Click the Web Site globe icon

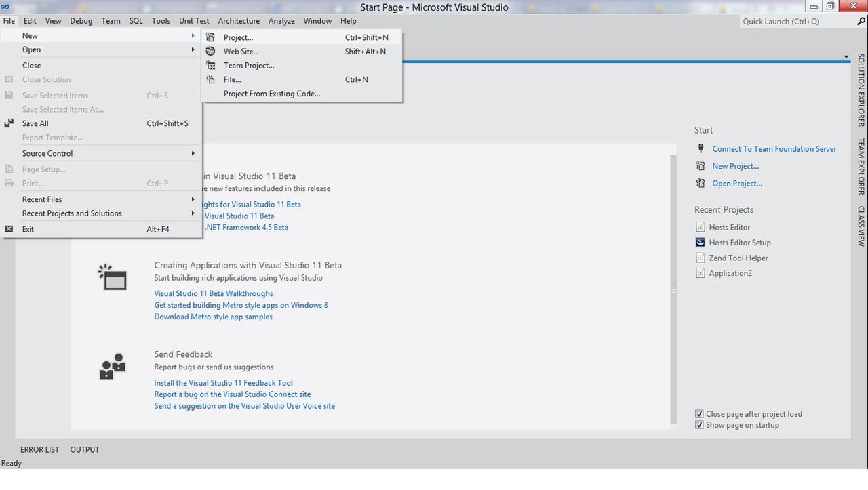pos(210,52)
